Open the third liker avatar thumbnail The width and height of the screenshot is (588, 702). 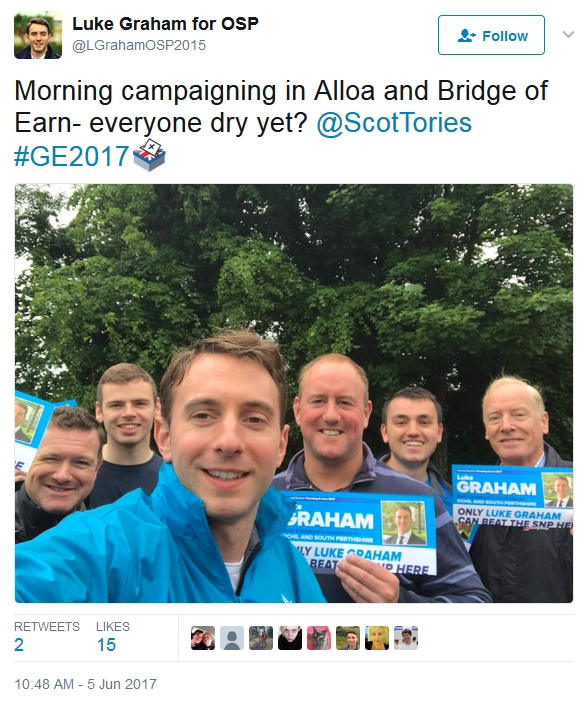tap(261, 638)
